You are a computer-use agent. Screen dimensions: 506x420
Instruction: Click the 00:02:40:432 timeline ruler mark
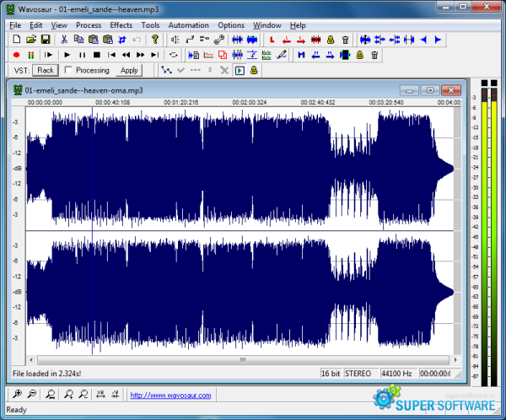click(318, 102)
